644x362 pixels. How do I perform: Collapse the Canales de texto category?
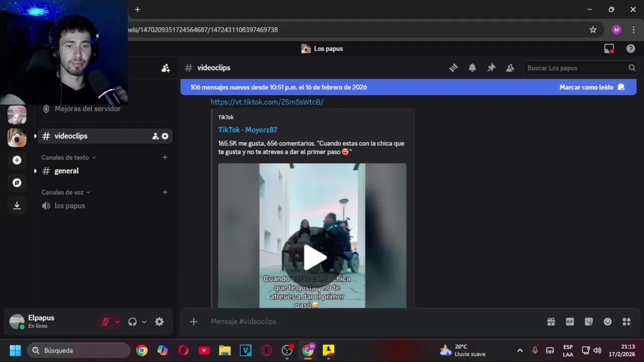point(68,157)
